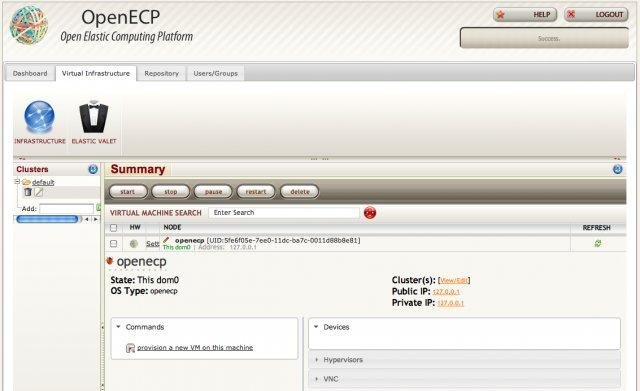Click the provision VM command icon
The image size is (640, 391).
(130, 348)
